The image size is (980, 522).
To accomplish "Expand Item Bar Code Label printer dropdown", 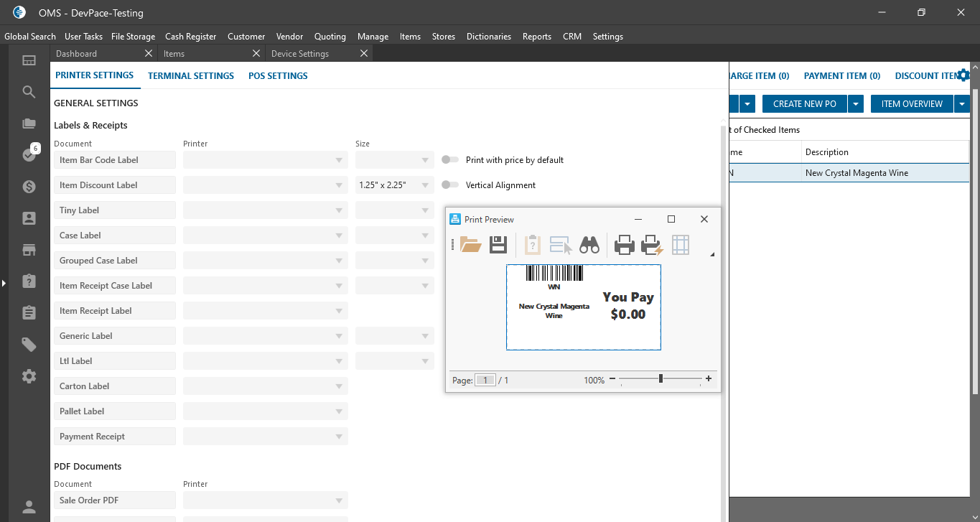I will (x=339, y=160).
